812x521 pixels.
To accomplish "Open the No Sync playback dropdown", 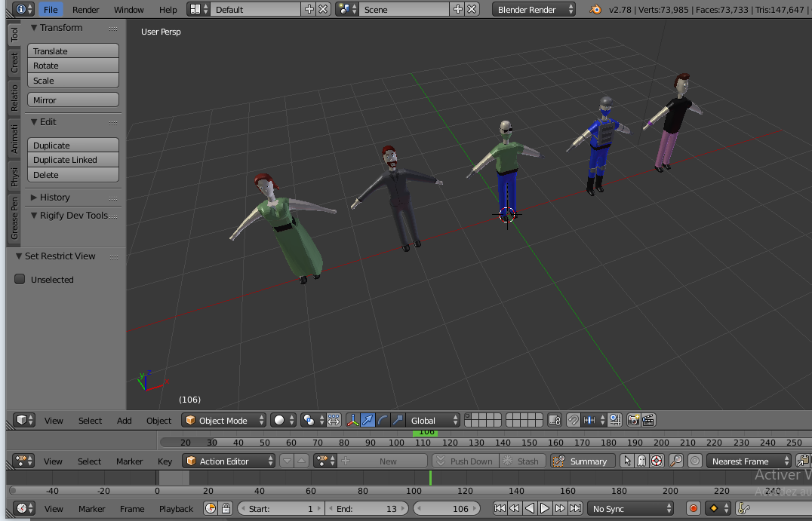I will pos(631,508).
